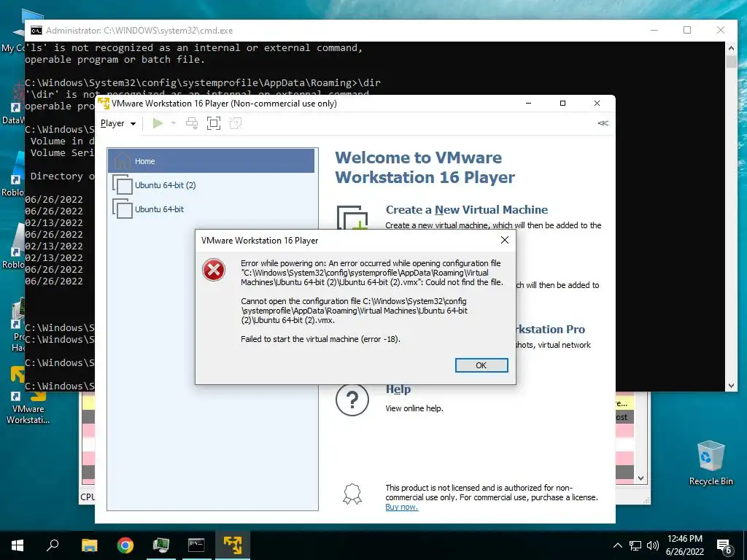This screenshot has height=560, width=747.
Task: Maximize the VMware Player window
Action: pos(562,103)
